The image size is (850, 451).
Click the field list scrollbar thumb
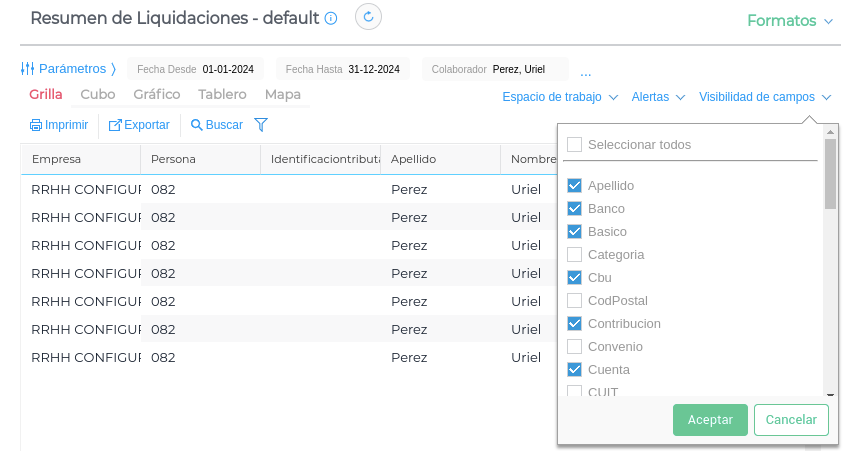830,173
